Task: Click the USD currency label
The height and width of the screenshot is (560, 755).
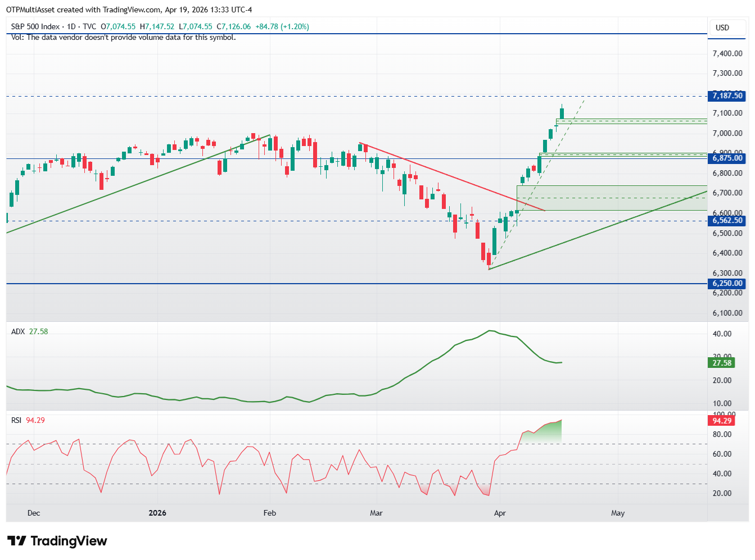Action: click(x=722, y=28)
